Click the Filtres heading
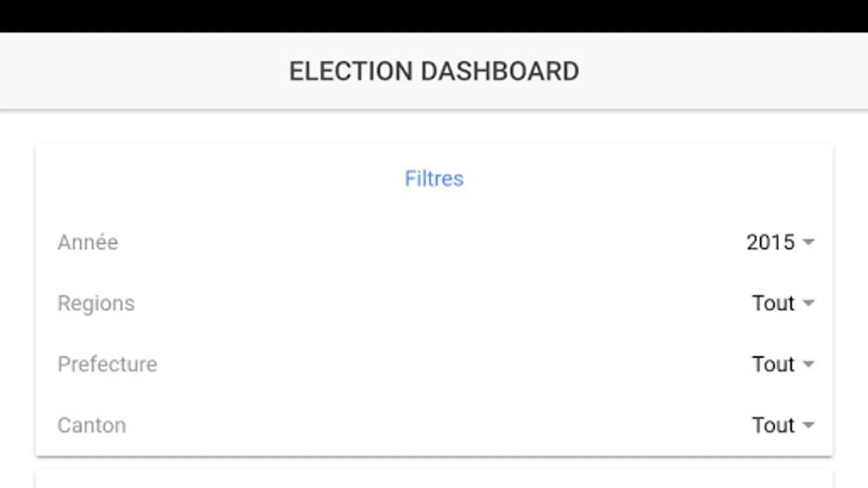The width and height of the screenshot is (868, 488). (x=434, y=178)
